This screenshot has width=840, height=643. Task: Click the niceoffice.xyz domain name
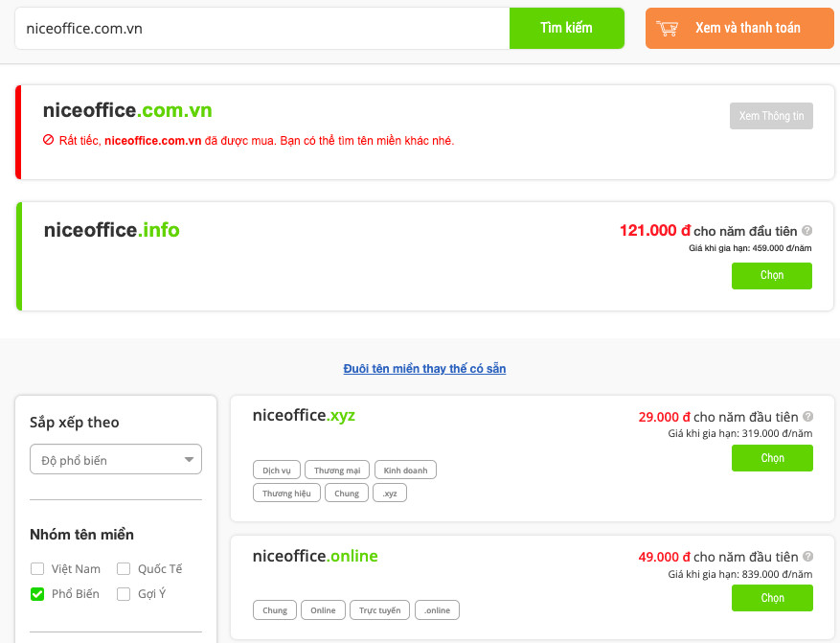point(304,415)
